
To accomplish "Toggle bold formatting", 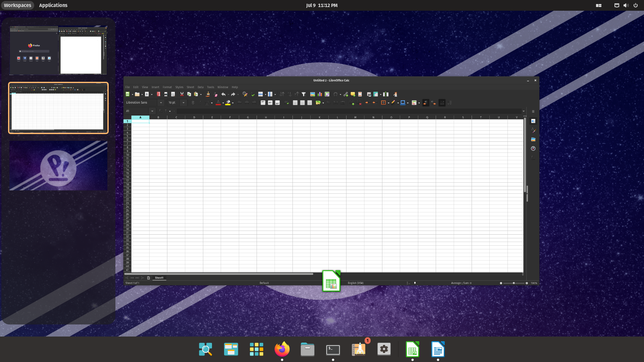I will tap(193, 103).
